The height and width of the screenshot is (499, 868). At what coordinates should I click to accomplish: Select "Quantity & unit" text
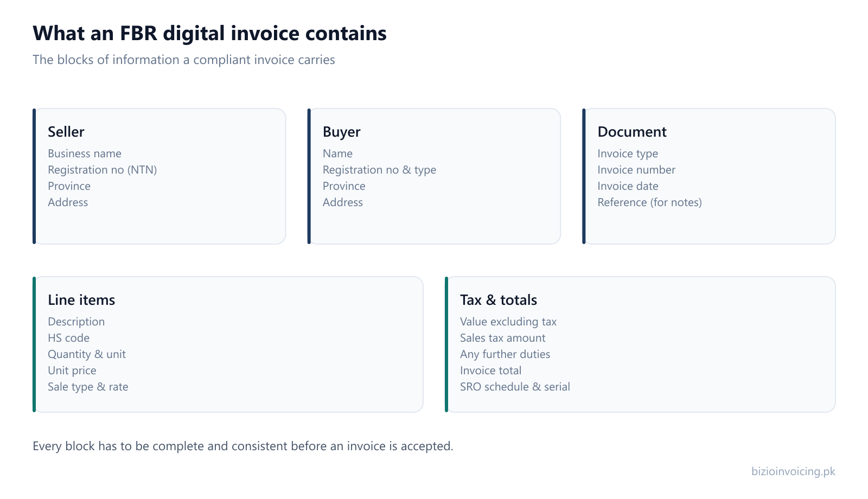click(x=87, y=354)
